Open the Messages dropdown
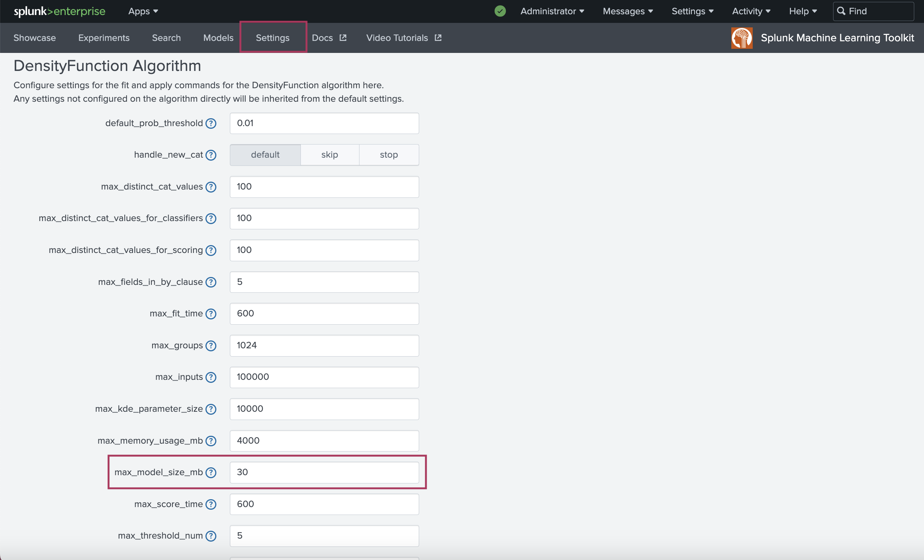 (x=628, y=11)
